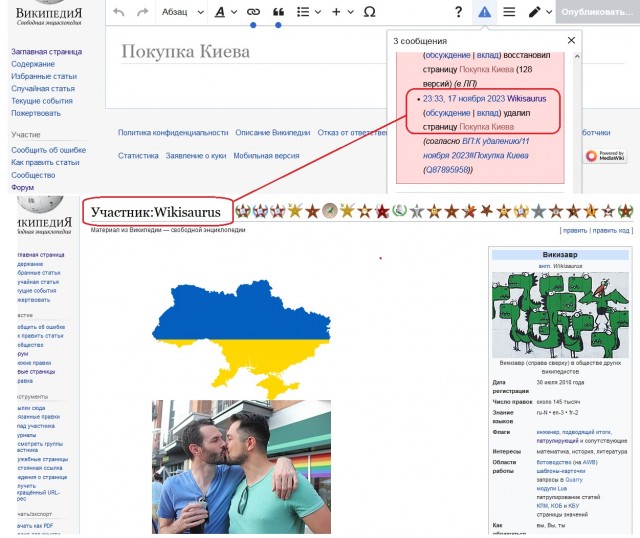Open Заглавная страница in the editor page sidebar
The image size is (640, 538).
pyautogui.click(x=47, y=52)
